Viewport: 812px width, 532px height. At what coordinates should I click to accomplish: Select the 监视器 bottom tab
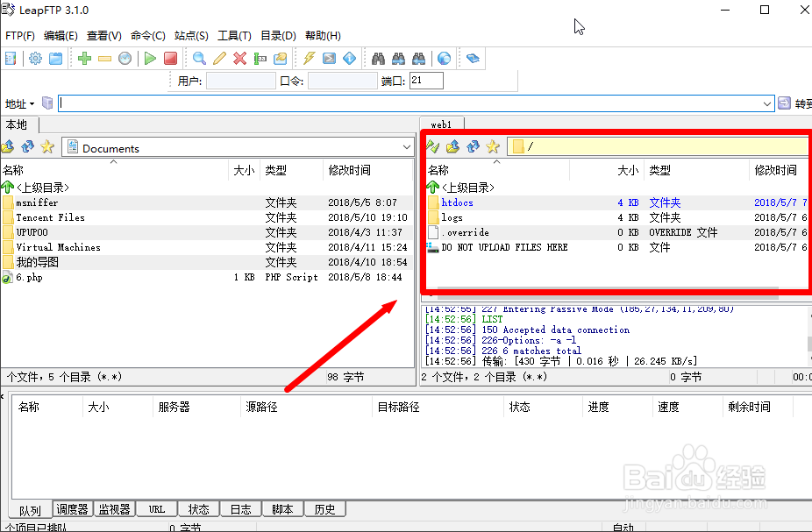coord(115,509)
